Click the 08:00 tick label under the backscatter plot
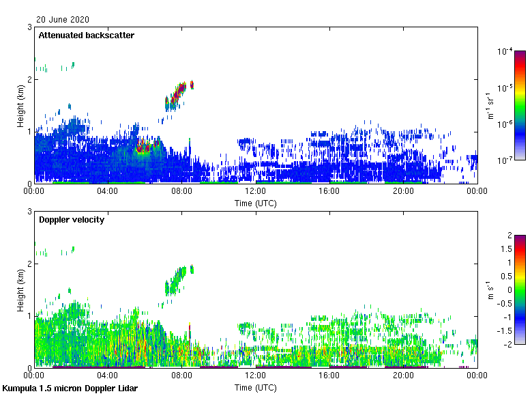The height and width of the screenshot is (396, 532). pos(181,191)
